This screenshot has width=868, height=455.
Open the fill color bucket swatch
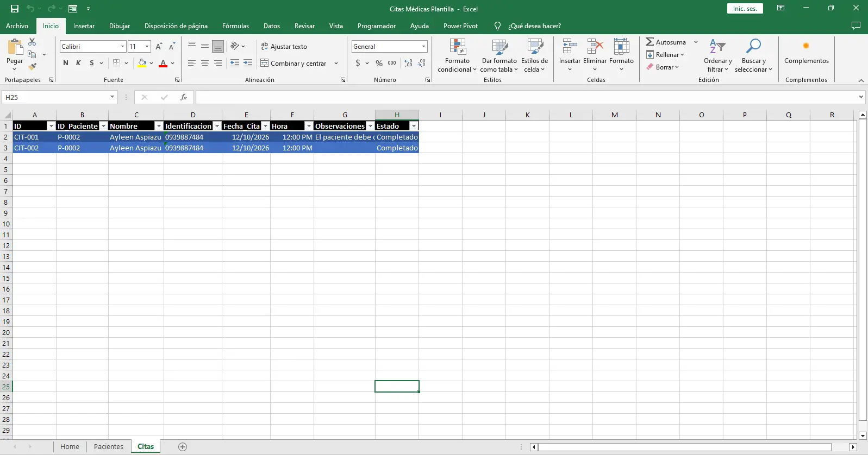142,64
